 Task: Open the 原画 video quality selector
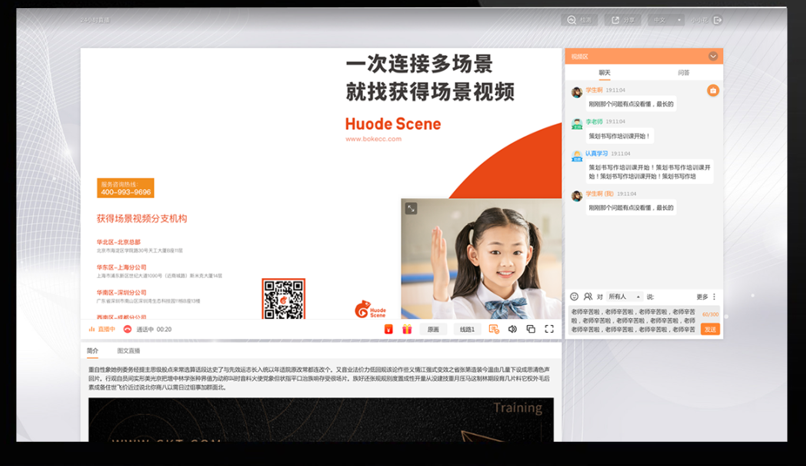433,329
